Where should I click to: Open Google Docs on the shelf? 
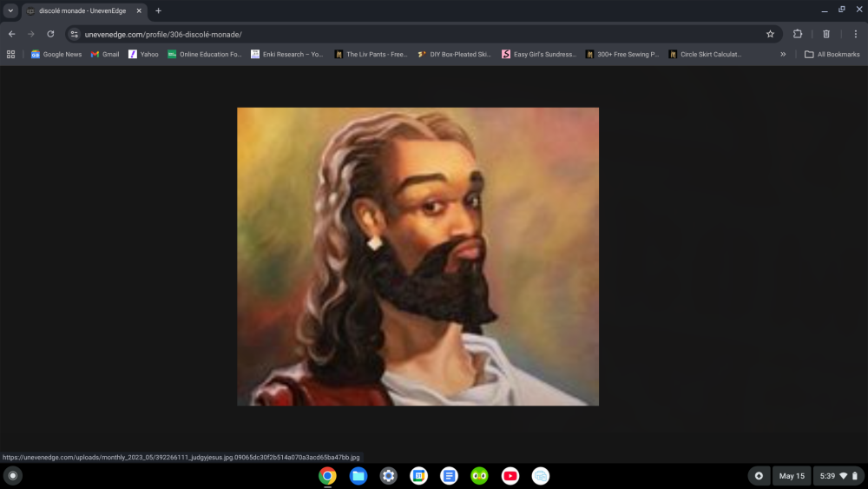tap(449, 476)
